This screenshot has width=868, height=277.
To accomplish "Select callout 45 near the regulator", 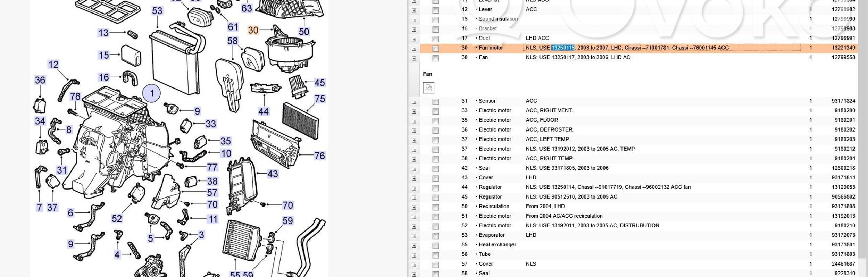I will pos(319,83).
